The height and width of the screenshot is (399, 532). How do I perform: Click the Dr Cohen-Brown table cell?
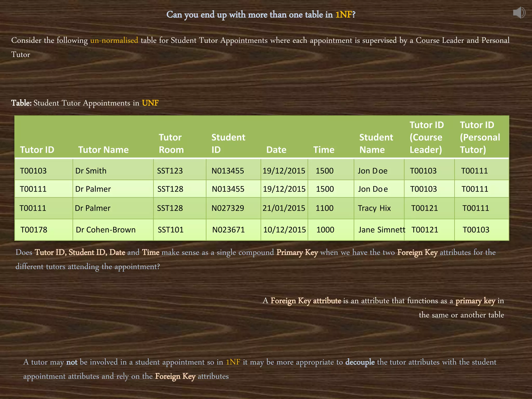click(x=106, y=230)
